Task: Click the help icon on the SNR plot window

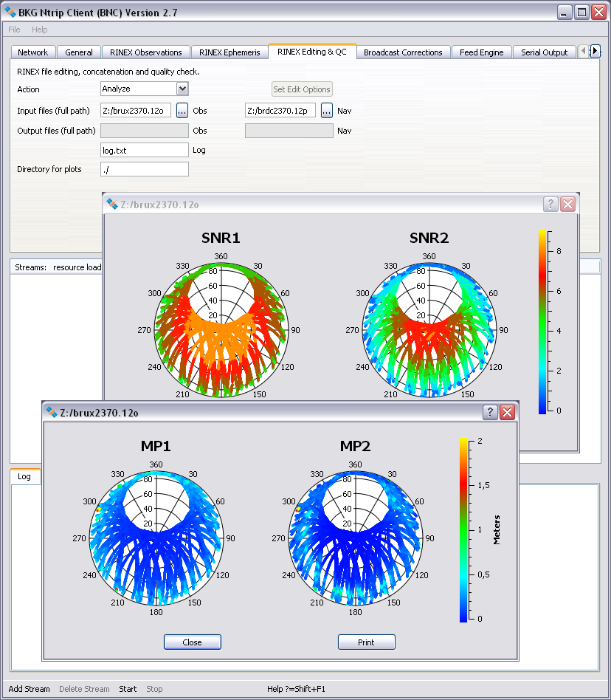Action: [x=550, y=204]
